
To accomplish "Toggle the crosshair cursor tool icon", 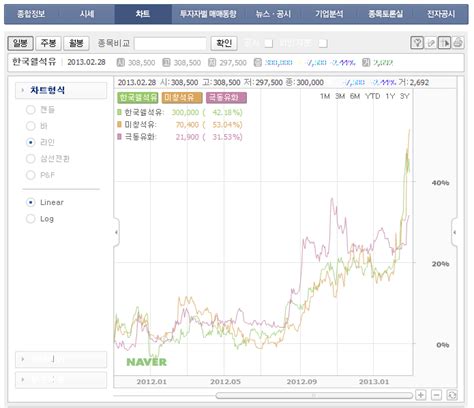I will [x=444, y=43].
